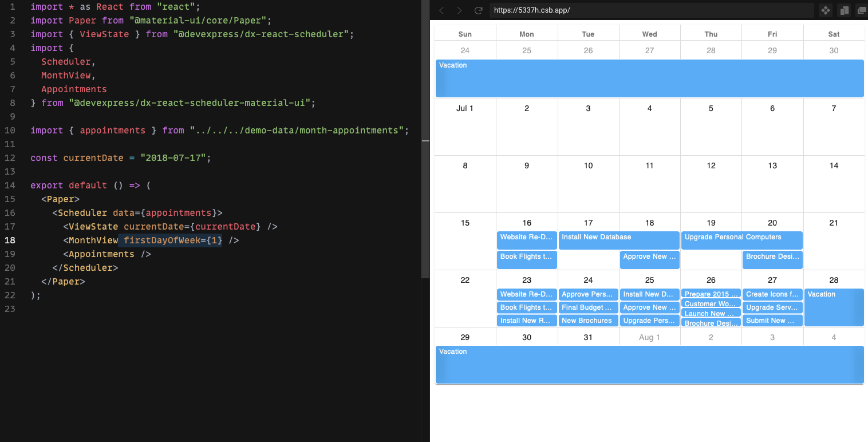The height and width of the screenshot is (442, 868).
Task: Select the top 'Vacation' appointment
Action: pos(649,78)
